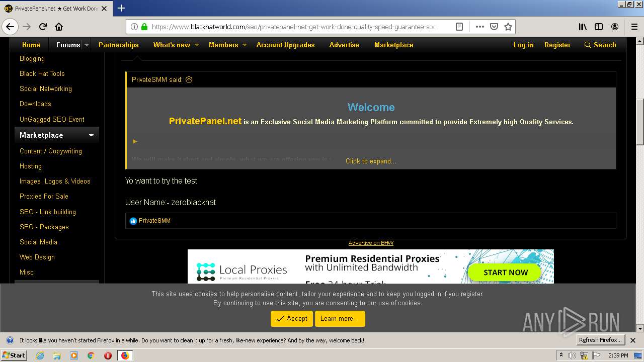Open Social Networking in the sidebar
644x362 pixels.
(x=46, y=88)
